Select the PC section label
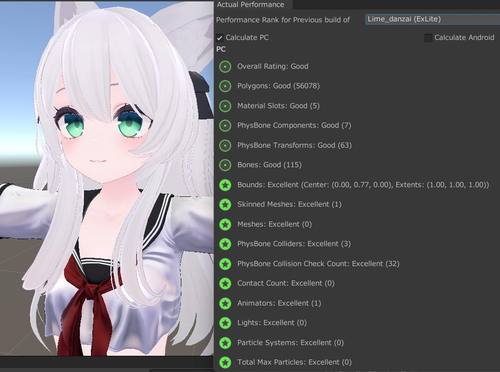The height and width of the screenshot is (372, 500). (x=221, y=49)
